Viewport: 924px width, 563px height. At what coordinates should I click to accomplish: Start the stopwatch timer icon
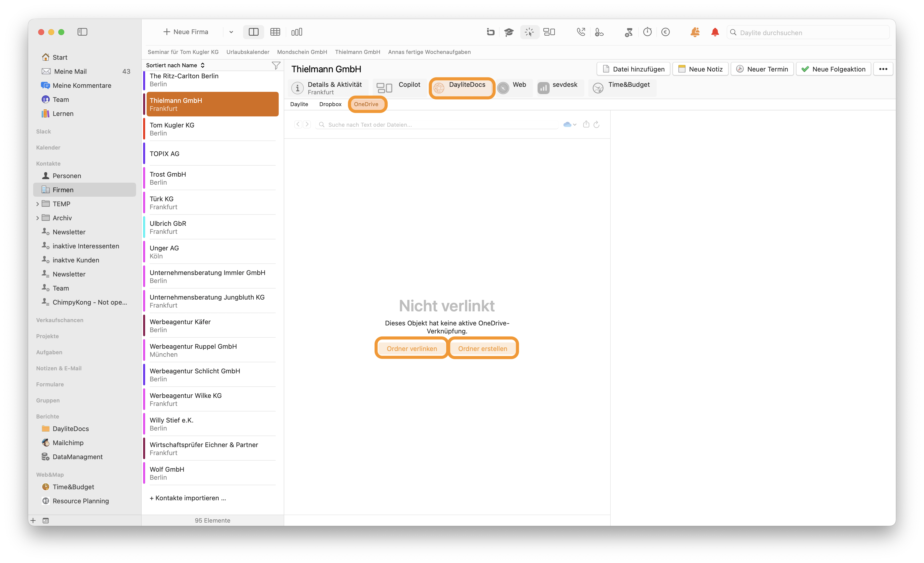(x=647, y=32)
